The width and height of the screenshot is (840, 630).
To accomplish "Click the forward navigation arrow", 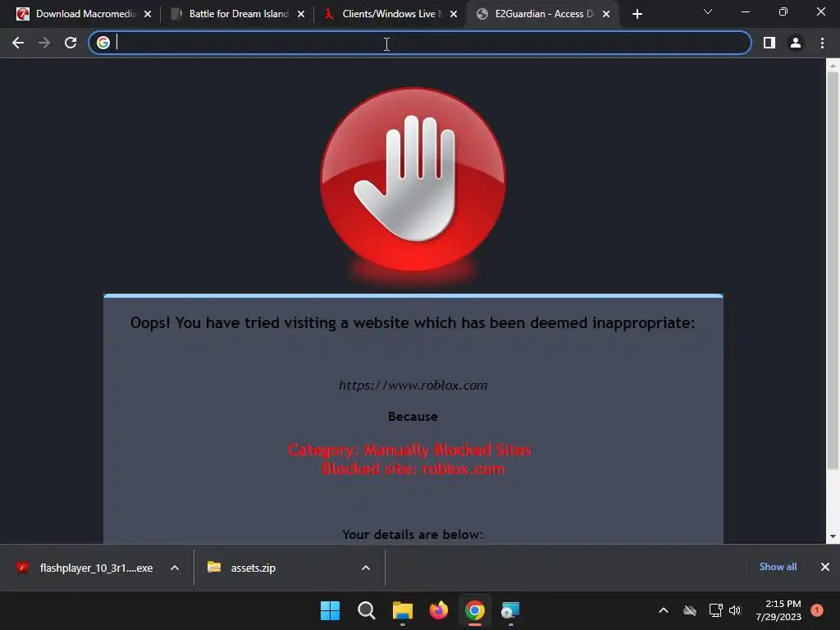I will [44, 43].
